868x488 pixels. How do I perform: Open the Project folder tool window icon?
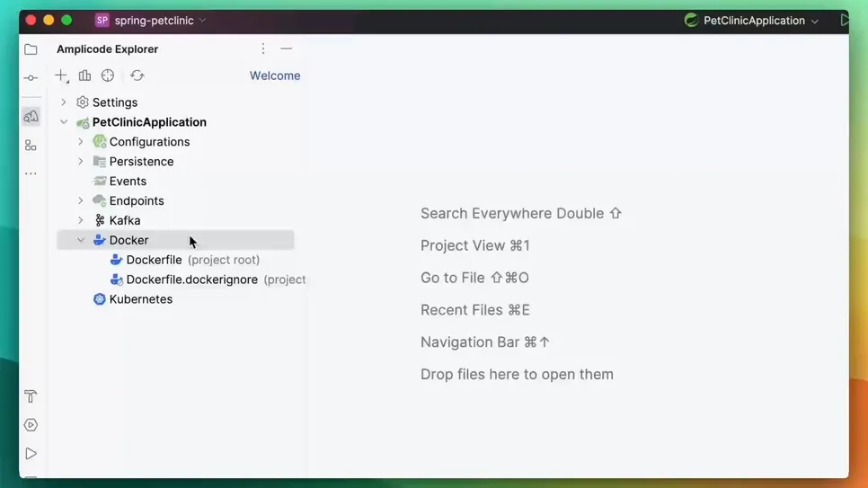[x=31, y=49]
